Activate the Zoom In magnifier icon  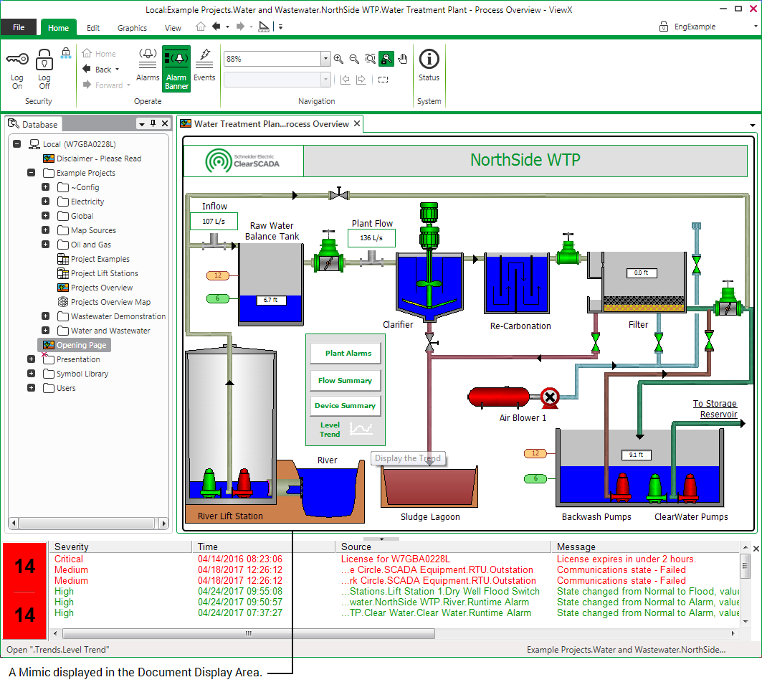click(x=338, y=59)
